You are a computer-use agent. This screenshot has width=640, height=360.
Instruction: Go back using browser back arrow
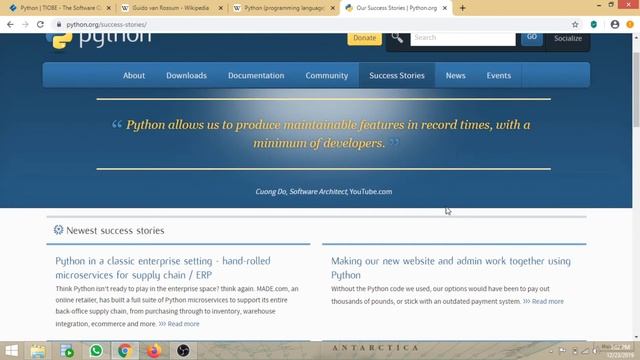click(x=10, y=24)
